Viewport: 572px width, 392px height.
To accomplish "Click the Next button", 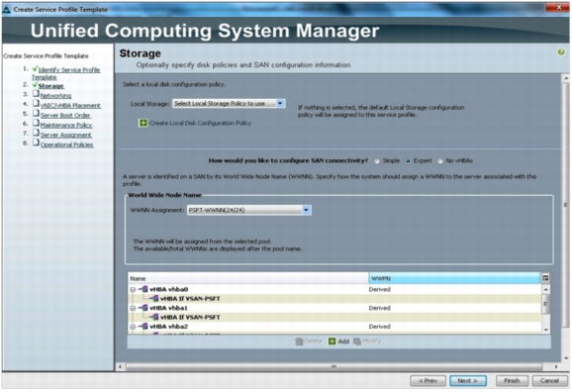I will coord(468,381).
